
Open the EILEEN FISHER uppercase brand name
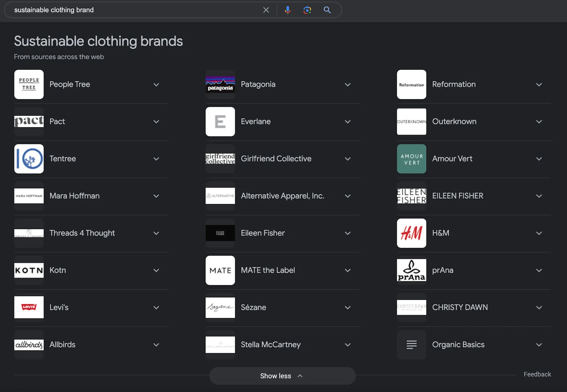pyautogui.click(x=457, y=196)
